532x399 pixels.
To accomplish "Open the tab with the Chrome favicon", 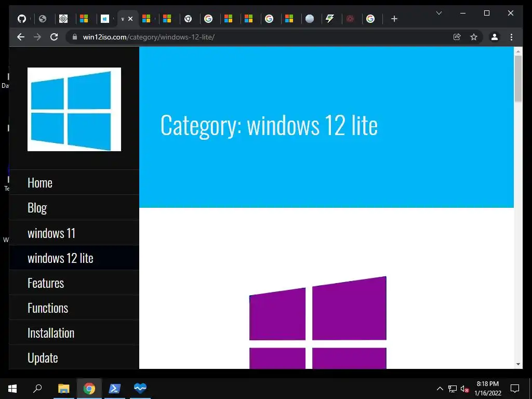I will coord(188,19).
